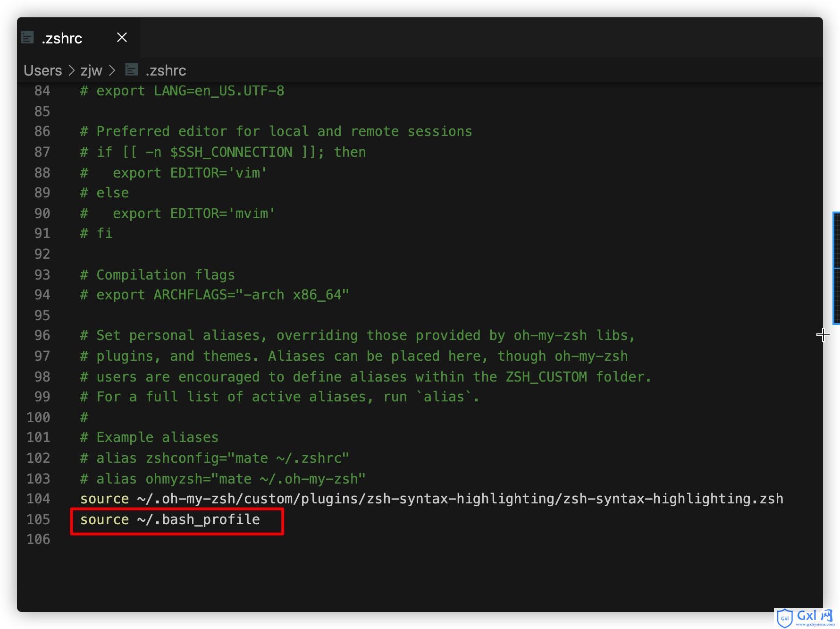Click the chevron after Users in breadcrumb
This screenshot has height=629, width=840.
coord(71,70)
